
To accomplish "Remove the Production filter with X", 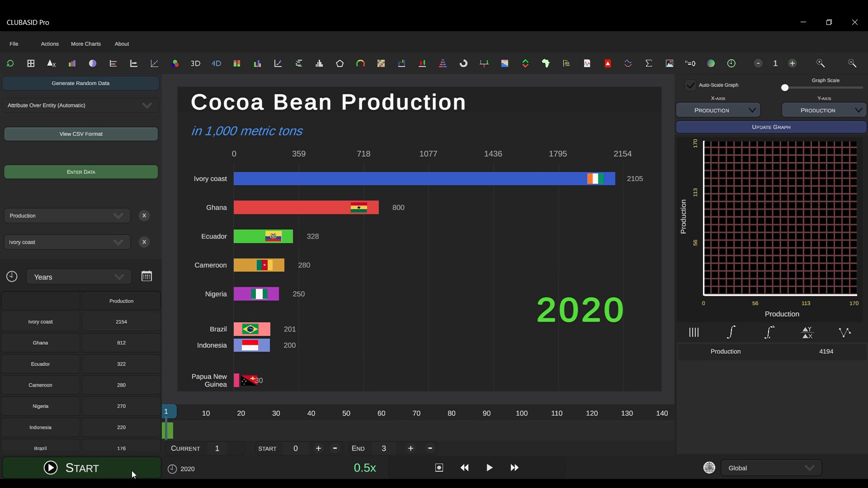I will click(x=144, y=216).
